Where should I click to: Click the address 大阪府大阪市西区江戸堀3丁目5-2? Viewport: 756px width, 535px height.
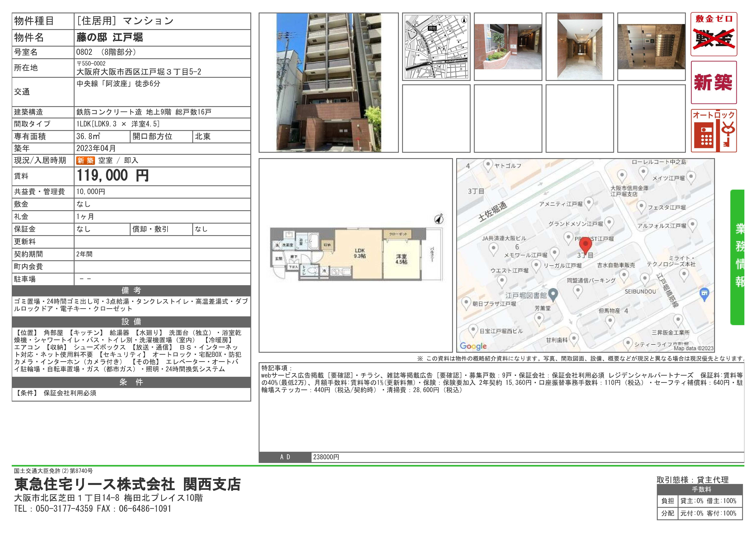139,72
